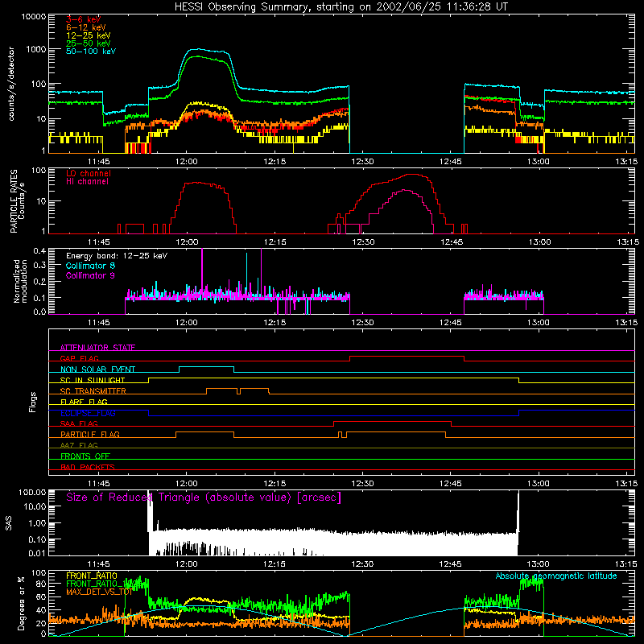Click the cyan '50-100 keV' legend entry

click(x=91, y=52)
